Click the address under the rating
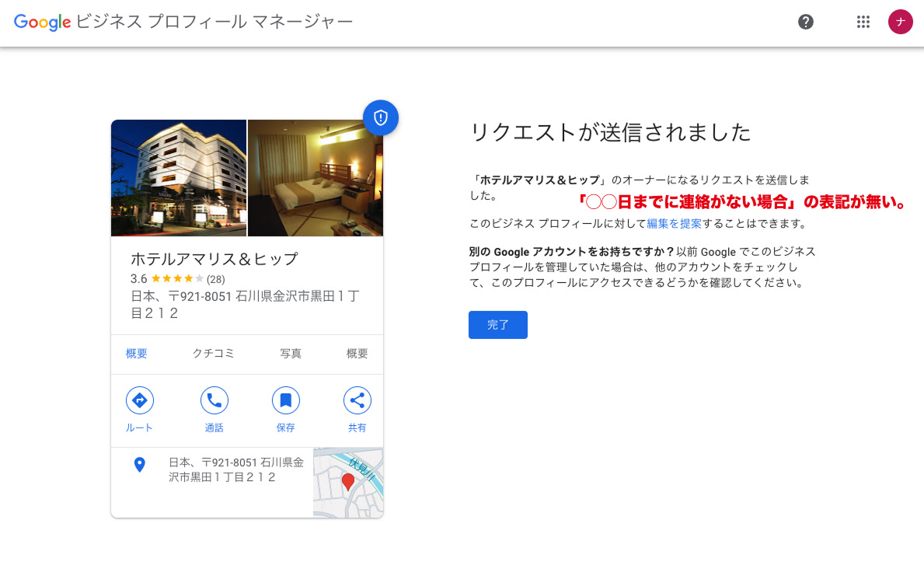The height and width of the screenshot is (562, 924). (245, 304)
